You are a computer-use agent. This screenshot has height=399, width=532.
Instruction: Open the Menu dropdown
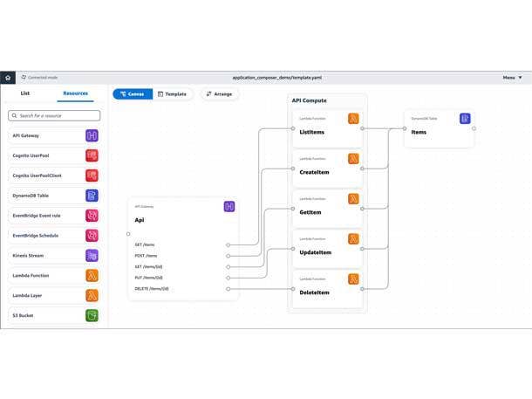tap(511, 78)
